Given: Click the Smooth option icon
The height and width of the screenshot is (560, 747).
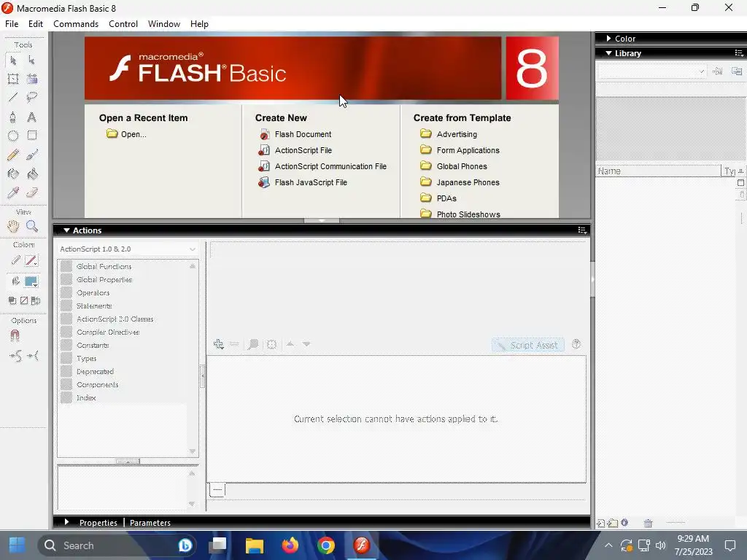Looking at the screenshot, I should 15,356.
